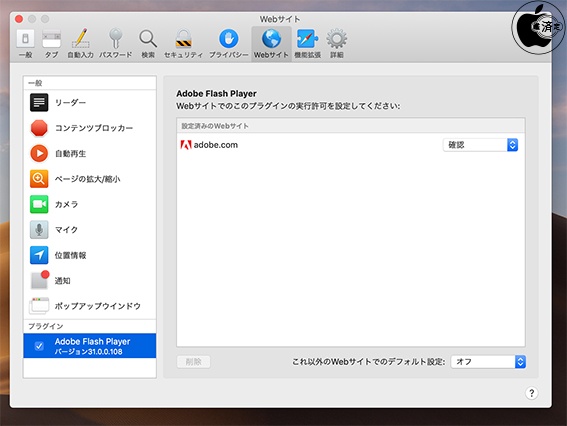The height and width of the screenshot is (426, 567).
Task: Close the preferences window with red button
Action: 19,19
